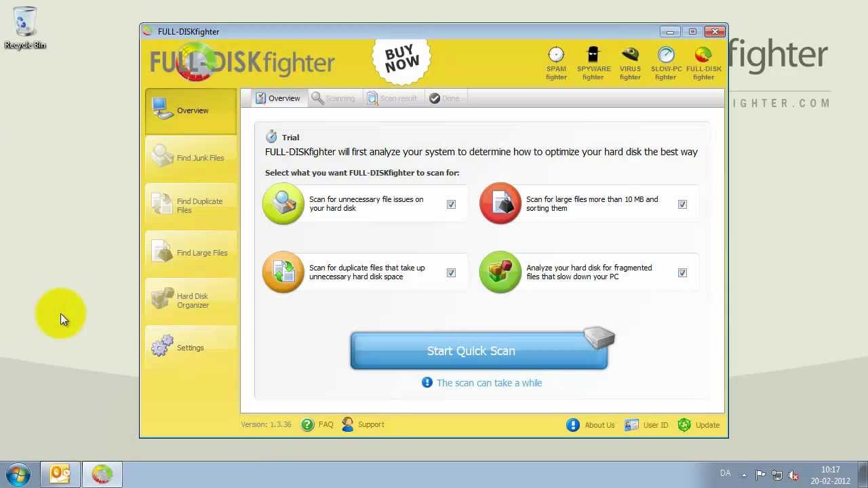
Task: Click the About Us exclamation icon
Action: pos(573,425)
